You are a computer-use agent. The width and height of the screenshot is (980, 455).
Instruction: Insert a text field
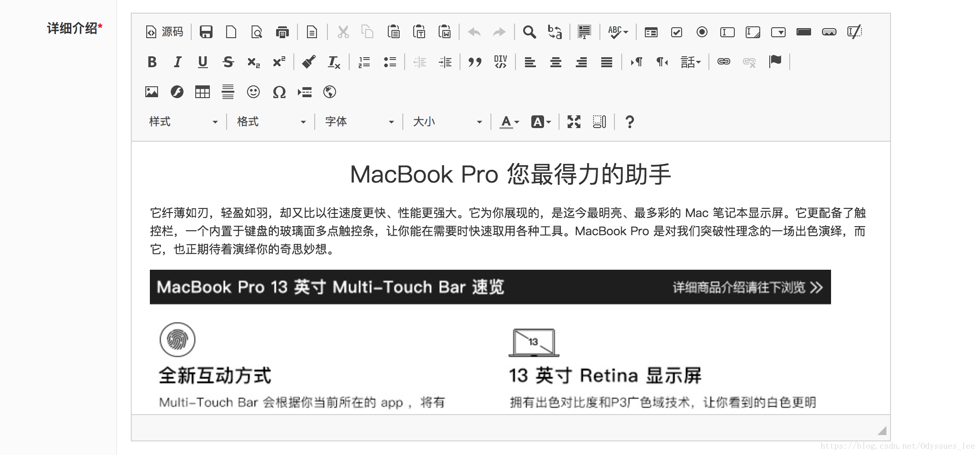click(728, 32)
